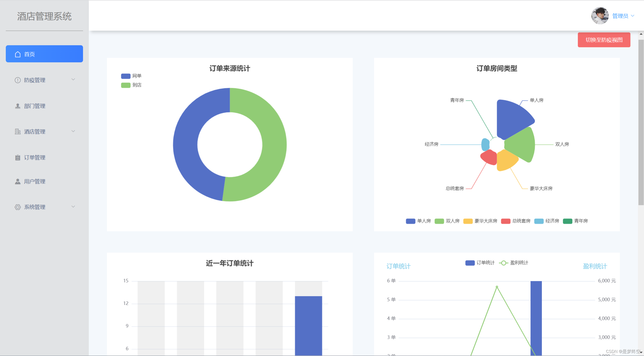Viewport: 644px width, 356px height.
Task: Click the 盈利统计 right axis title
Action: point(595,266)
